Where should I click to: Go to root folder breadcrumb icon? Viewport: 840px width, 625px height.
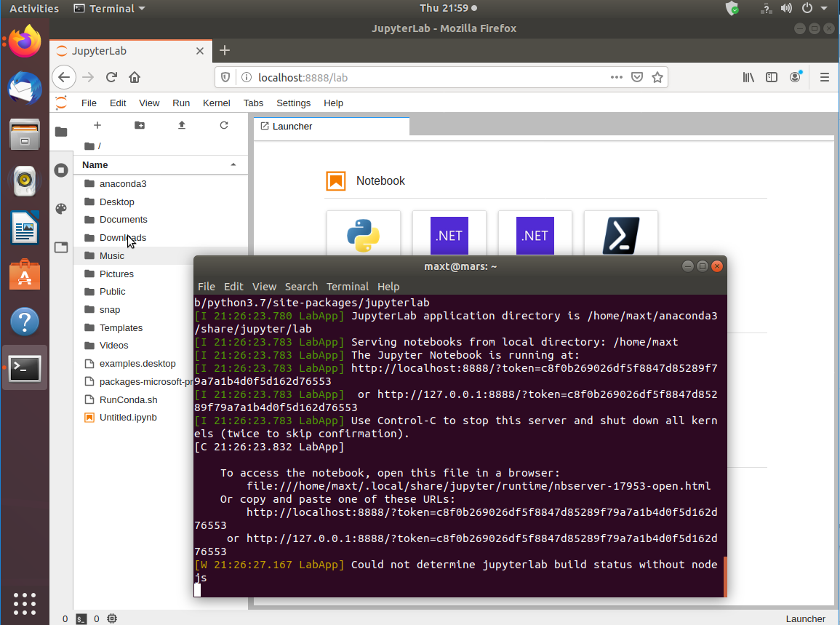[89, 146]
